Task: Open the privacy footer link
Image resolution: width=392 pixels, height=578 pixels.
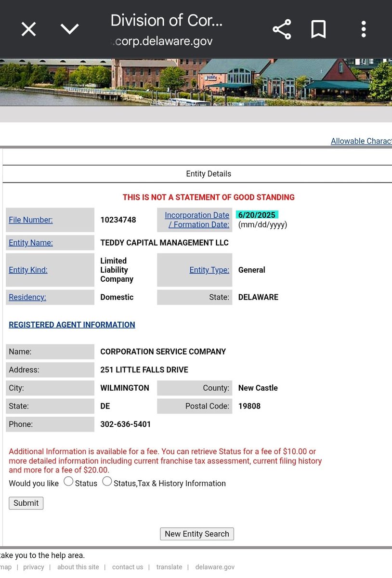Action: point(33,567)
